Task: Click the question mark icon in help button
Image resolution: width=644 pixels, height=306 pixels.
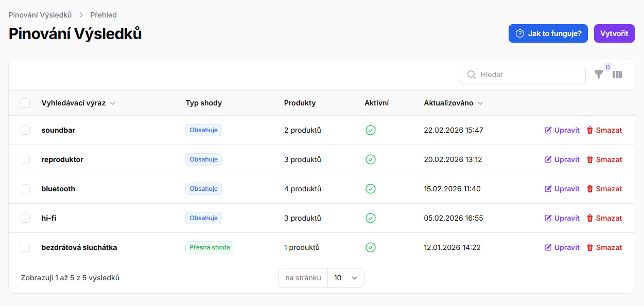Action: point(519,33)
